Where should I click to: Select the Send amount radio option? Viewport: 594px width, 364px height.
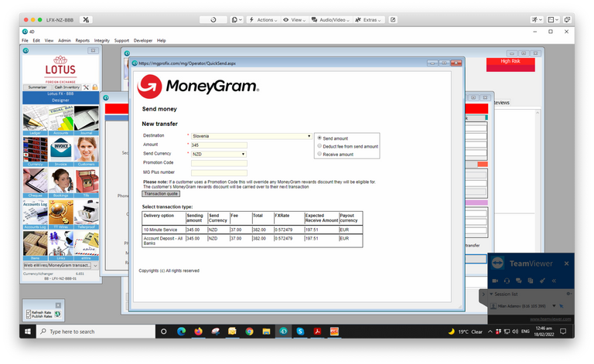[319, 138]
